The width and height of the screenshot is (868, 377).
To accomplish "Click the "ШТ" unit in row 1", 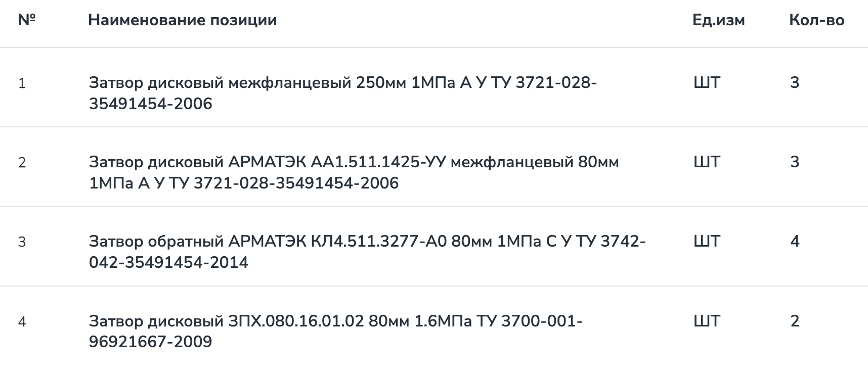I will (707, 82).
